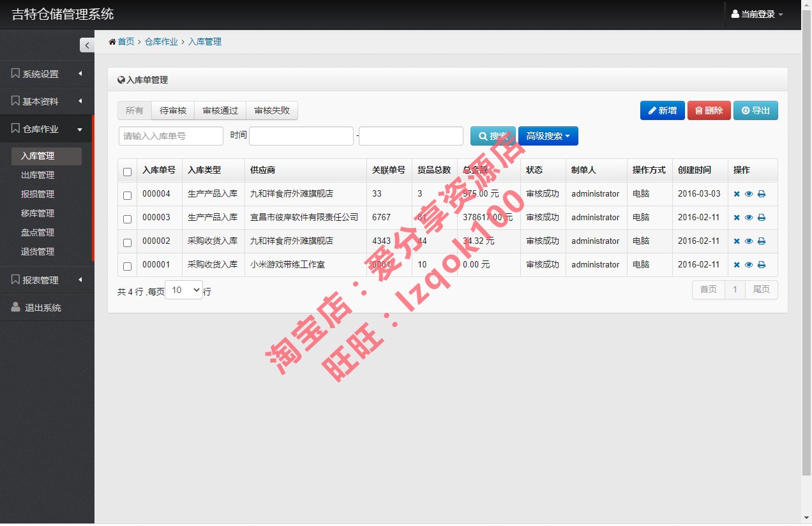Click the red 删除 button
Viewport: 812px width, 526px height.
709,110
